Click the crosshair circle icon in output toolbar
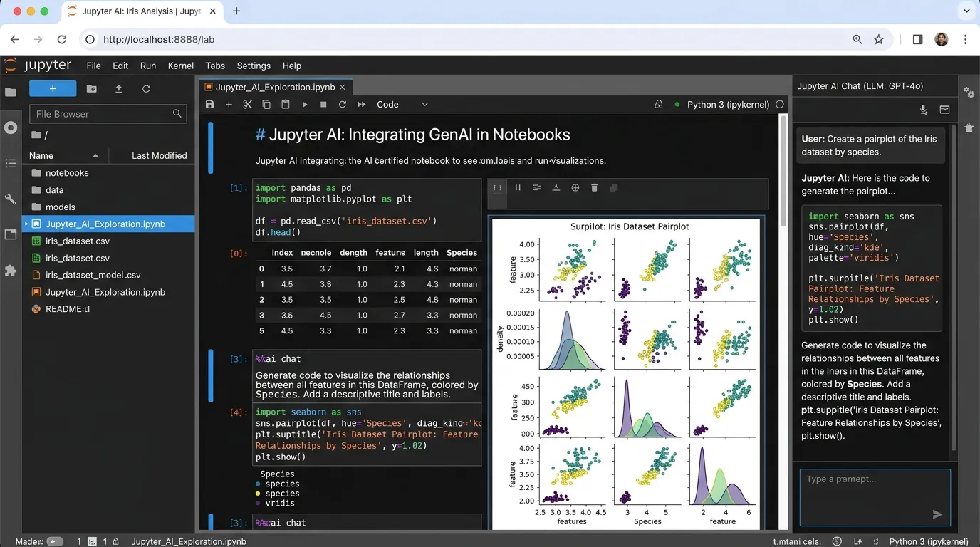980x547 pixels. click(575, 188)
